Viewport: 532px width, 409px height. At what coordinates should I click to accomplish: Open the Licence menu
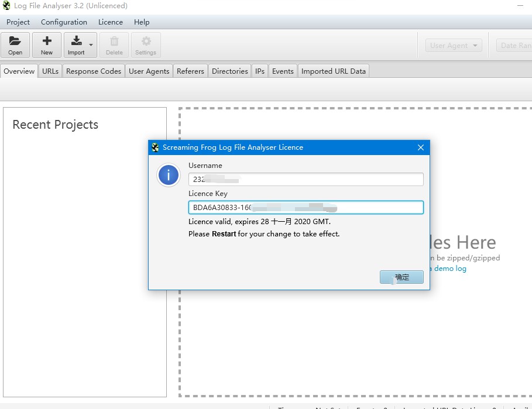pos(110,22)
